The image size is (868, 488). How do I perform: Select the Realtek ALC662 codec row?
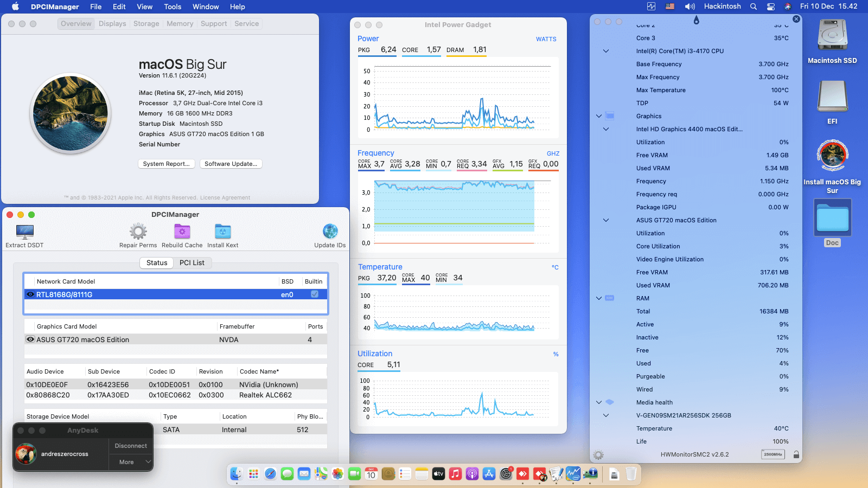coord(176,395)
